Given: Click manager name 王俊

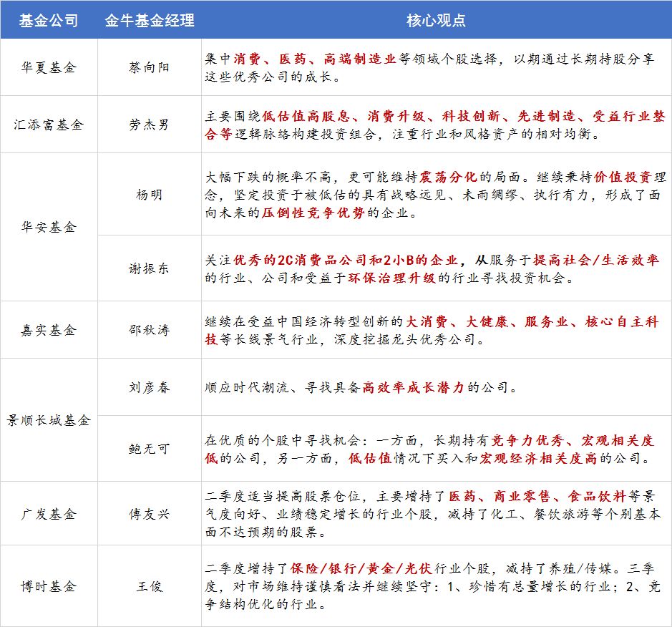Looking at the screenshot, I should (x=149, y=586).
